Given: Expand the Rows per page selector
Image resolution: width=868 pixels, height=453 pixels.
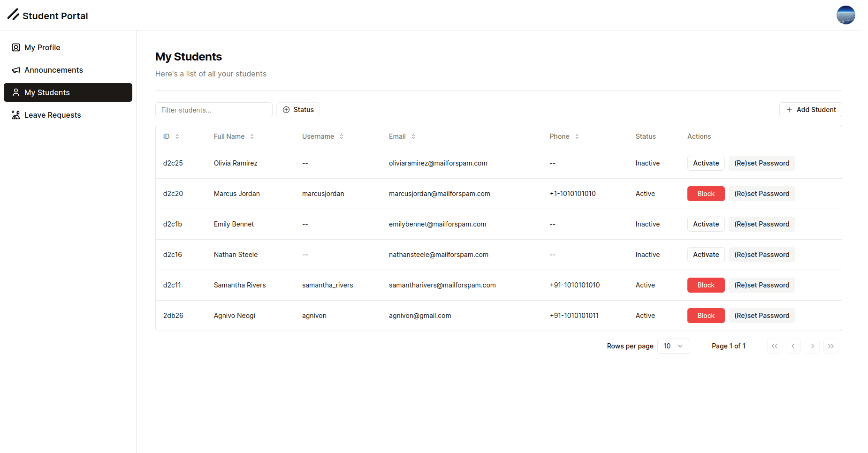Looking at the screenshot, I should tap(673, 346).
